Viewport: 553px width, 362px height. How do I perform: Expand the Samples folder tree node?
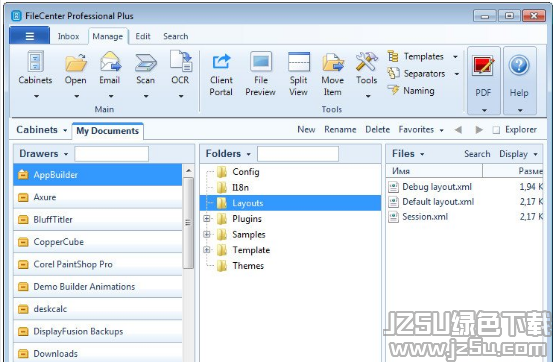click(x=207, y=234)
